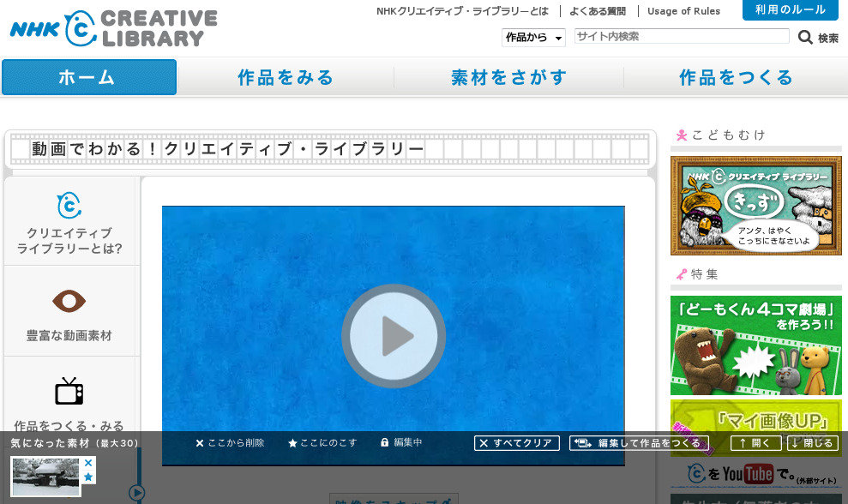This screenshot has height=504, width=848.
Task: Select the eye icon for 豊富な動画素材
Action: (69, 302)
